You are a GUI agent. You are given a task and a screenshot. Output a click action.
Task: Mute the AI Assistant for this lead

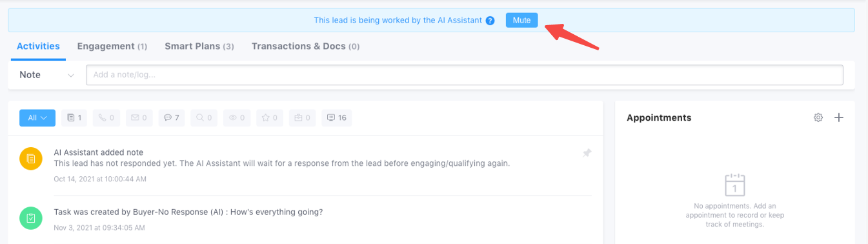tap(521, 21)
